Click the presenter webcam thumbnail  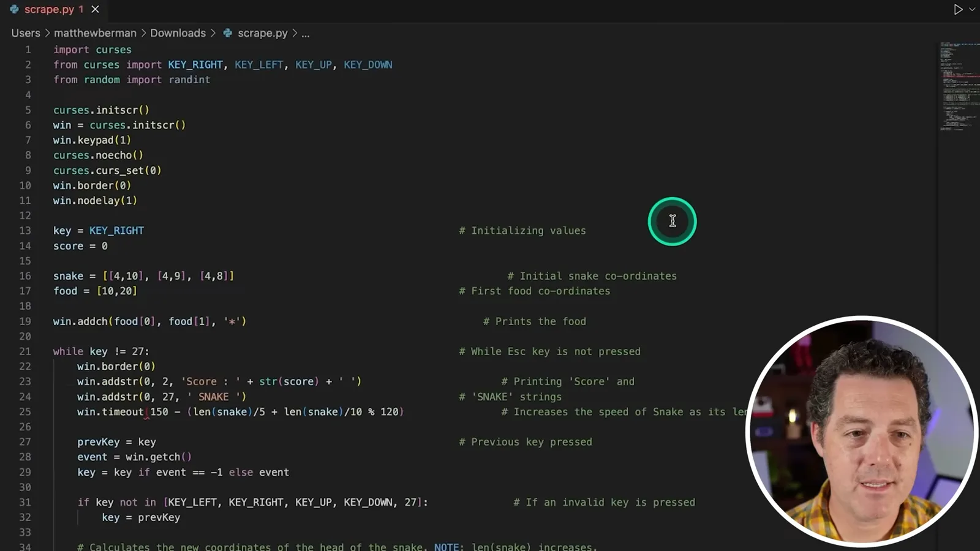pos(862,431)
